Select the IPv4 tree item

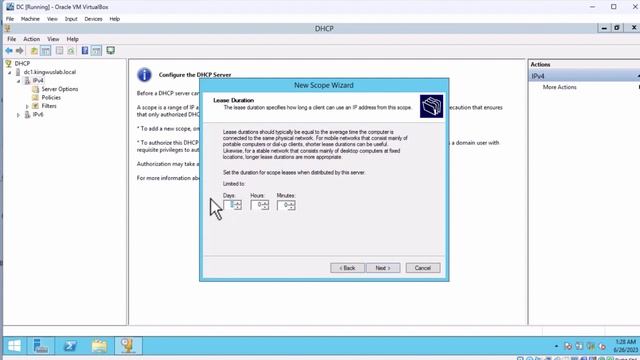[38, 80]
